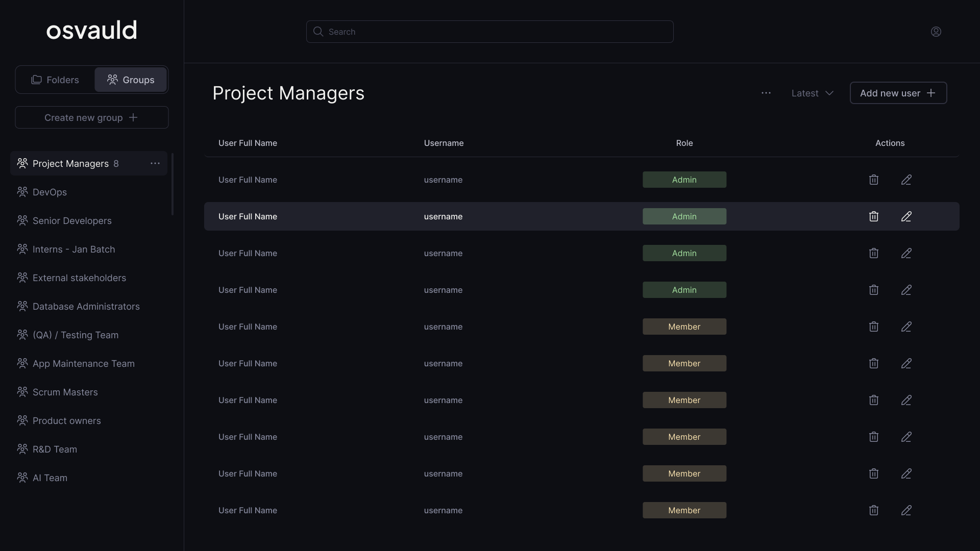Open group options ellipsis beside Latest

tap(766, 93)
